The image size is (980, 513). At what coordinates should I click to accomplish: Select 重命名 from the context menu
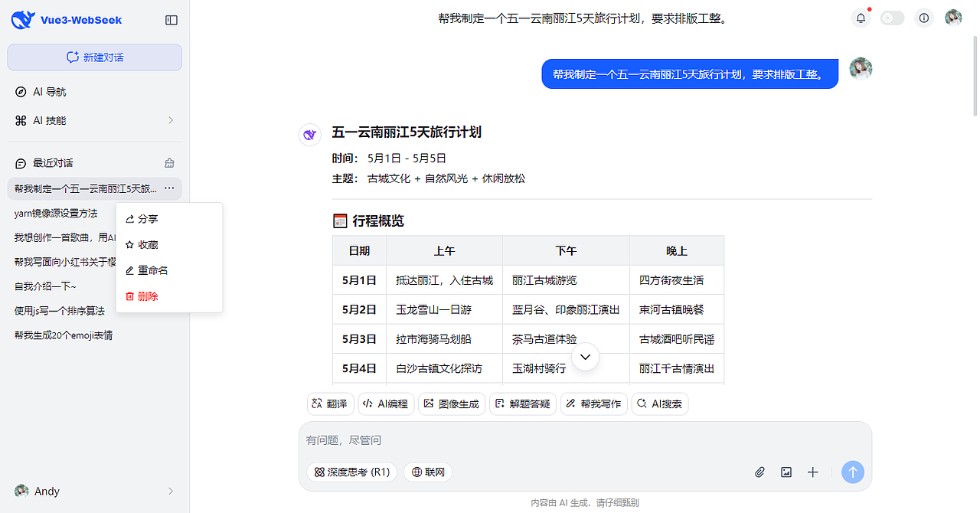click(151, 270)
